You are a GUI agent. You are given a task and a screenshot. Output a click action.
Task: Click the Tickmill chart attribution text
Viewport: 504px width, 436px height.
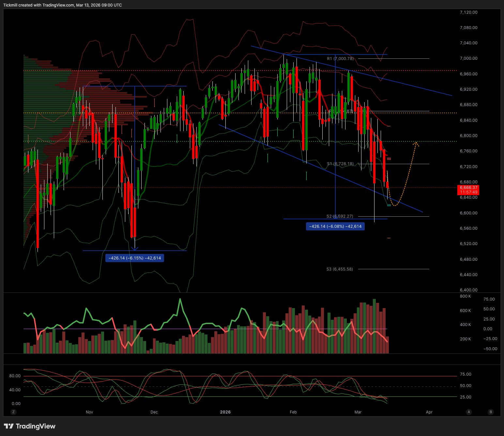click(63, 5)
